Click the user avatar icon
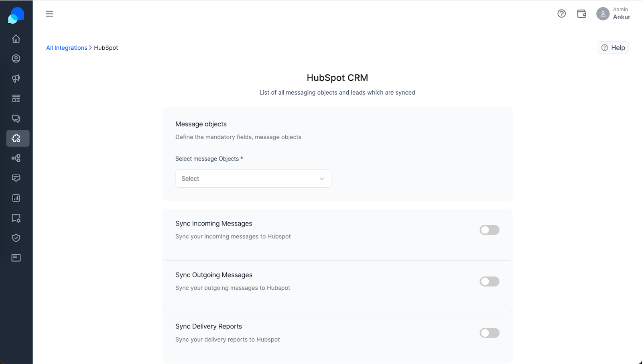The height and width of the screenshot is (364, 642). click(x=603, y=14)
